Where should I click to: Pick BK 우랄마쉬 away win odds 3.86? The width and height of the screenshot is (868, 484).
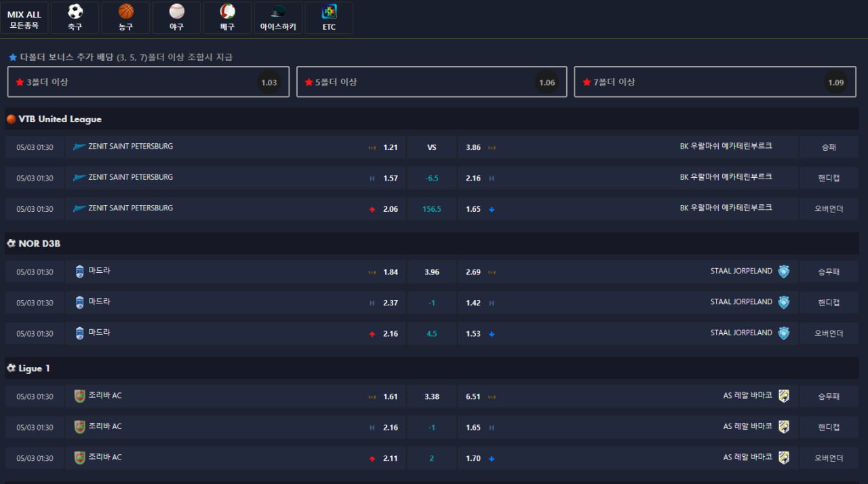(473, 147)
